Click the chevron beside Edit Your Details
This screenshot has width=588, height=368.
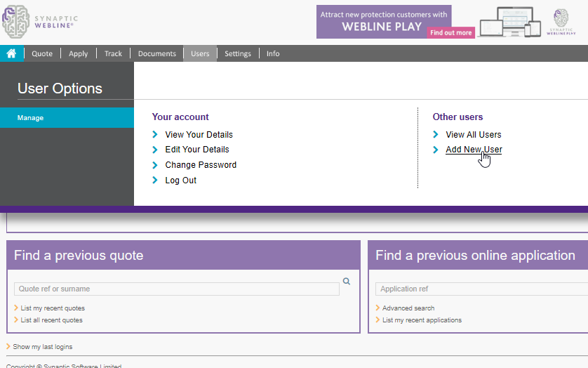(x=155, y=150)
